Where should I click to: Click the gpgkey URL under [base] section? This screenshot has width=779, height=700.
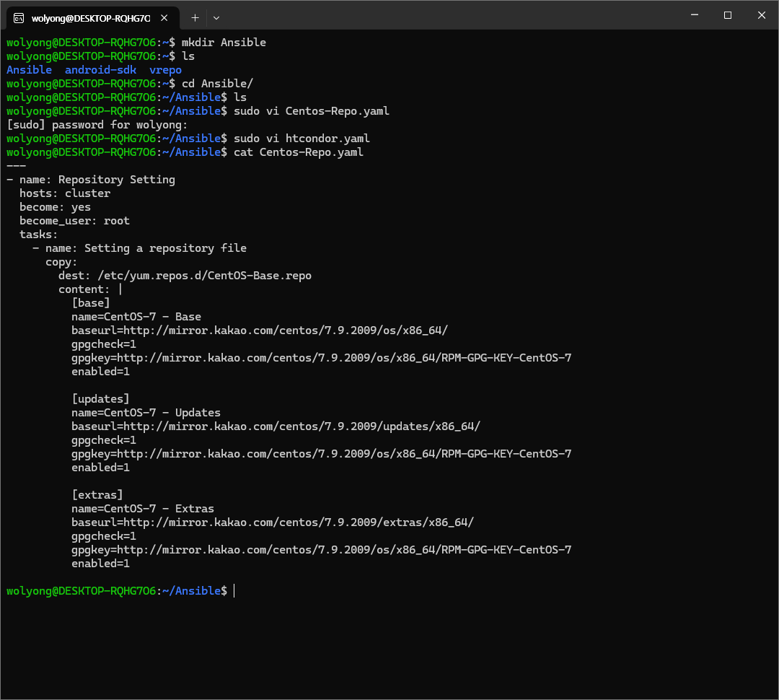pyautogui.click(x=344, y=358)
